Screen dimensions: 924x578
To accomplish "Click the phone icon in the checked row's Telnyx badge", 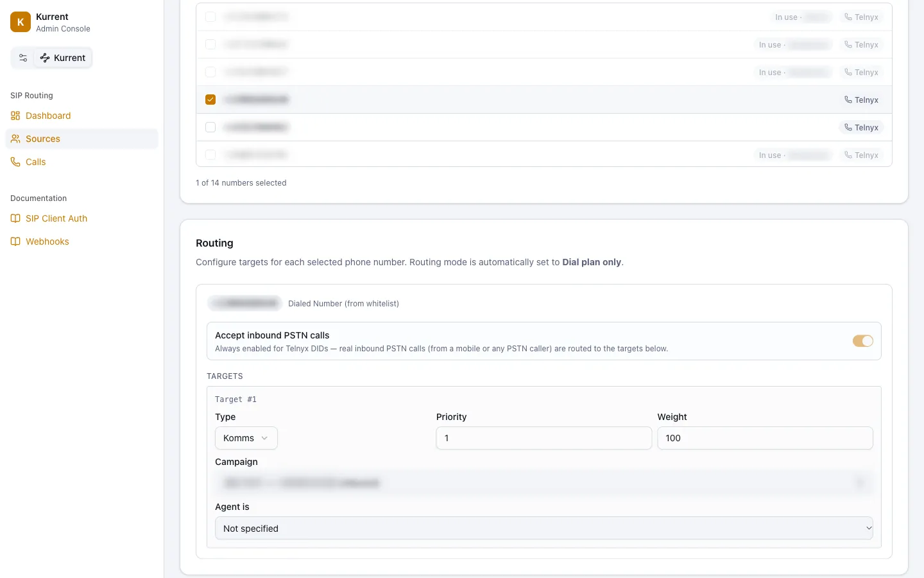I will (x=848, y=100).
